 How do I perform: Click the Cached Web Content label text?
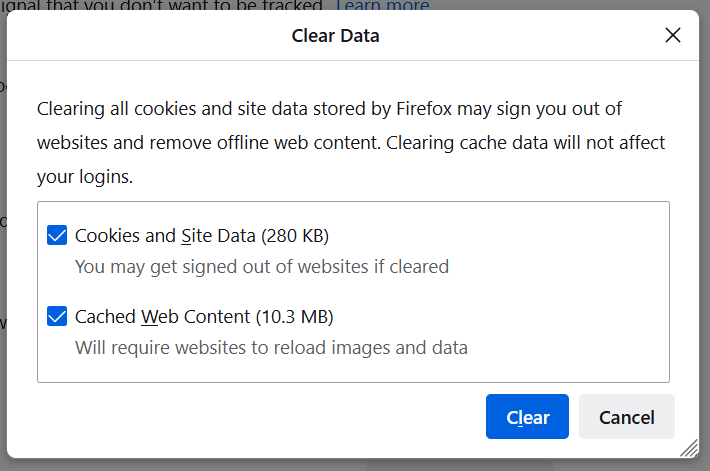(162, 317)
